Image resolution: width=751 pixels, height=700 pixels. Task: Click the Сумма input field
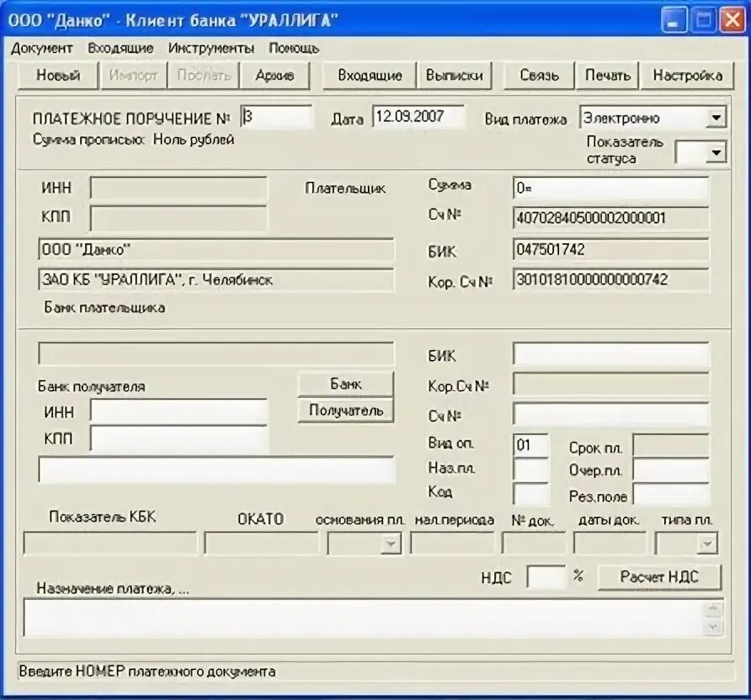pos(610,188)
